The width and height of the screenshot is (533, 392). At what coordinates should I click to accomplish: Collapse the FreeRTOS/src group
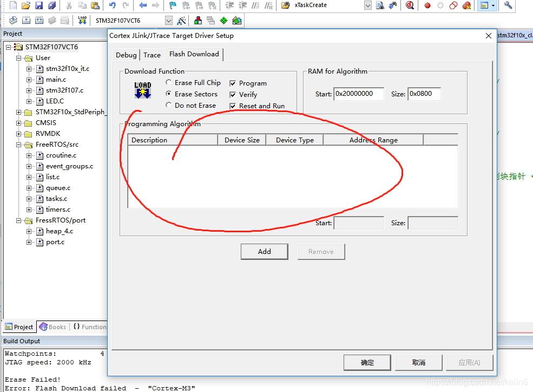point(19,145)
